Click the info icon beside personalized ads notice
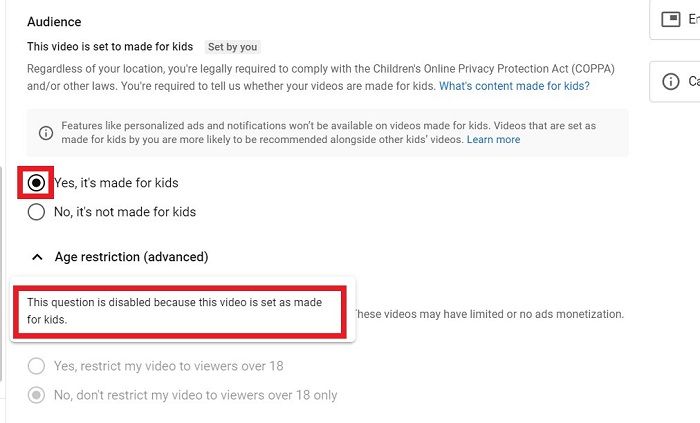 click(45, 133)
